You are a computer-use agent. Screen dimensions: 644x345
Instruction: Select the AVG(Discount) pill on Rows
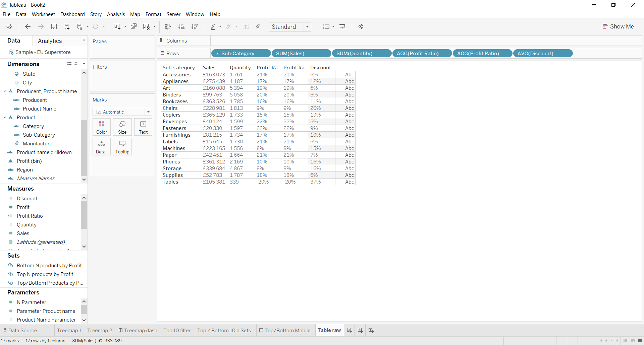tap(542, 54)
